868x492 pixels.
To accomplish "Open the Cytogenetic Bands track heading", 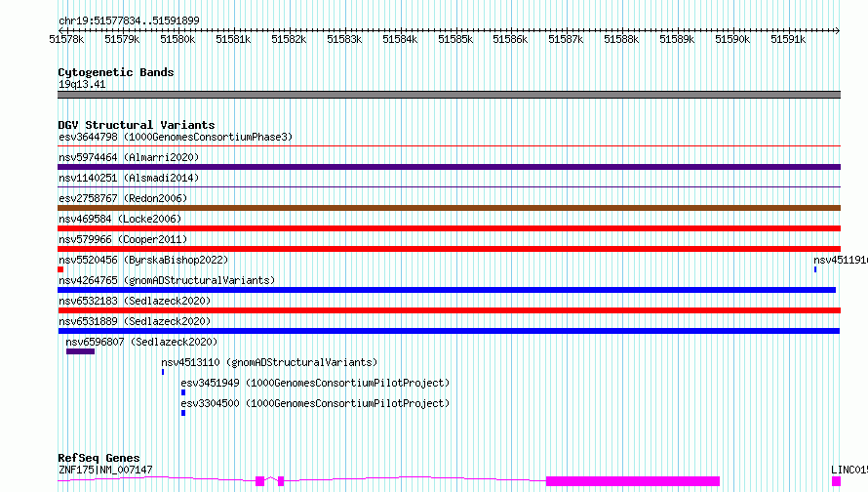I will click(116, 72).
